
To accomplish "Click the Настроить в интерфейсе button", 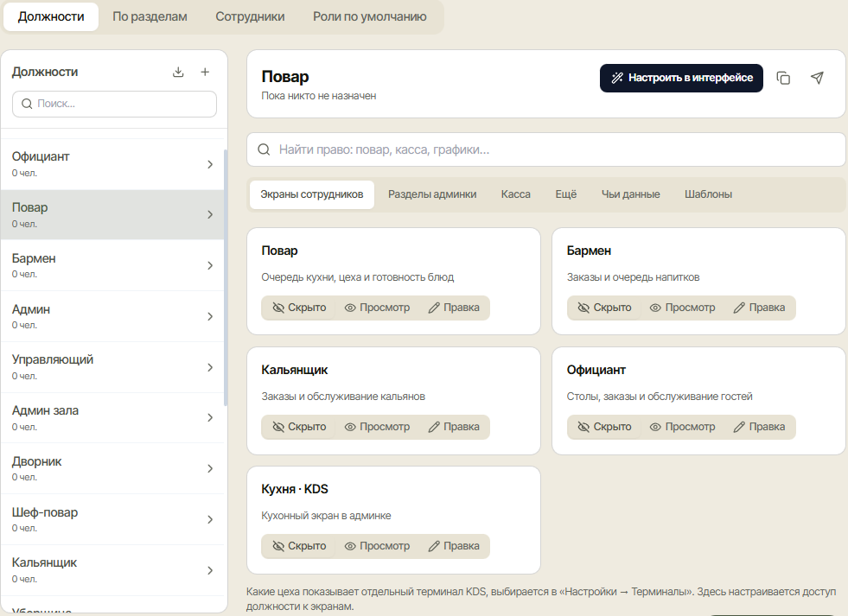I will 681,78.
